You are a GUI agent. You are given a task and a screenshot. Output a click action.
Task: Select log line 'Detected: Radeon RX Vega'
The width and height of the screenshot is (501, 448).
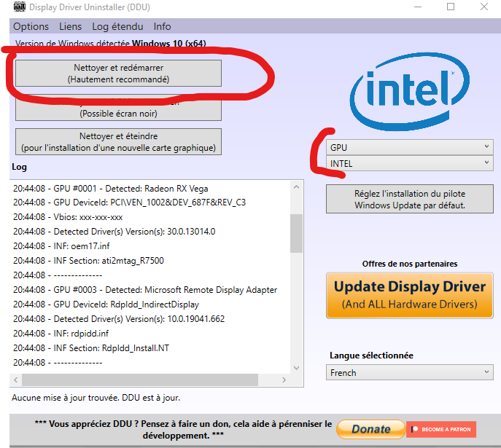(x=111, y=189)
